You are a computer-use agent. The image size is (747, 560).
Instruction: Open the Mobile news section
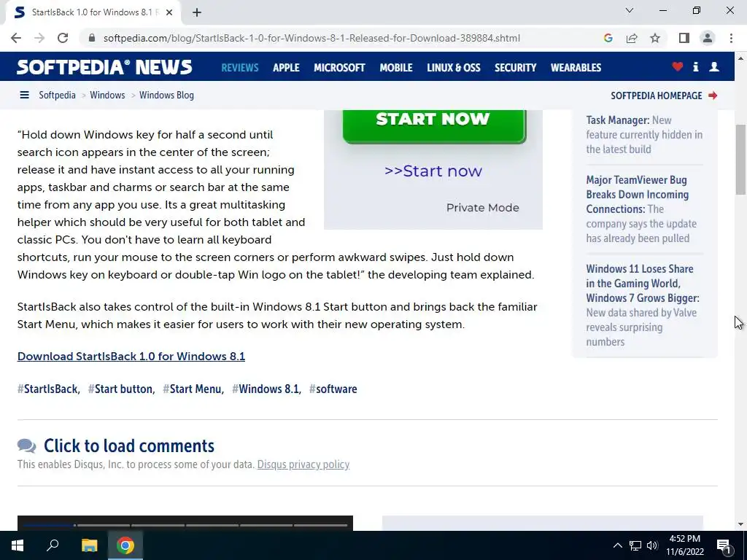396,68
